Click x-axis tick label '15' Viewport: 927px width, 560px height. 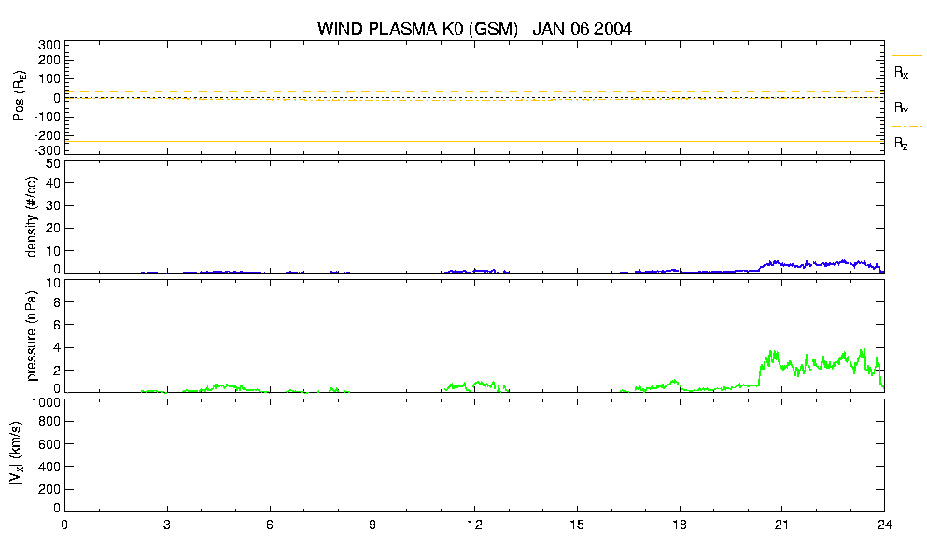coord(577,525)
